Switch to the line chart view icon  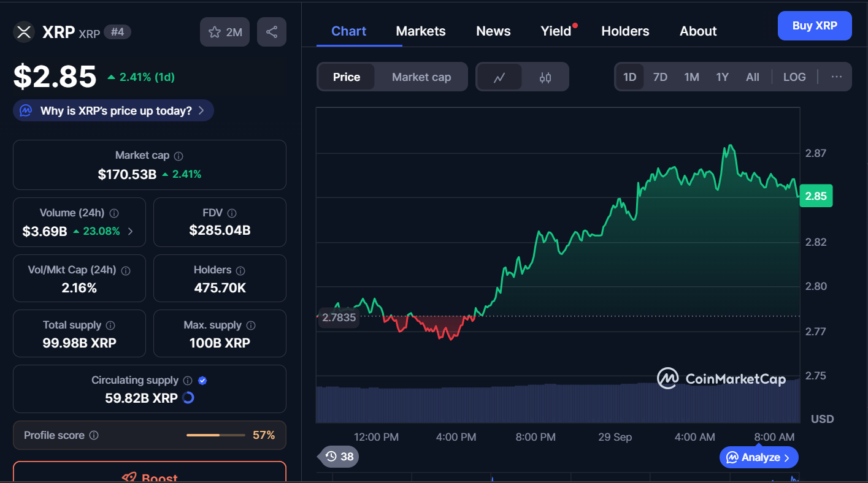coord(499,77)
